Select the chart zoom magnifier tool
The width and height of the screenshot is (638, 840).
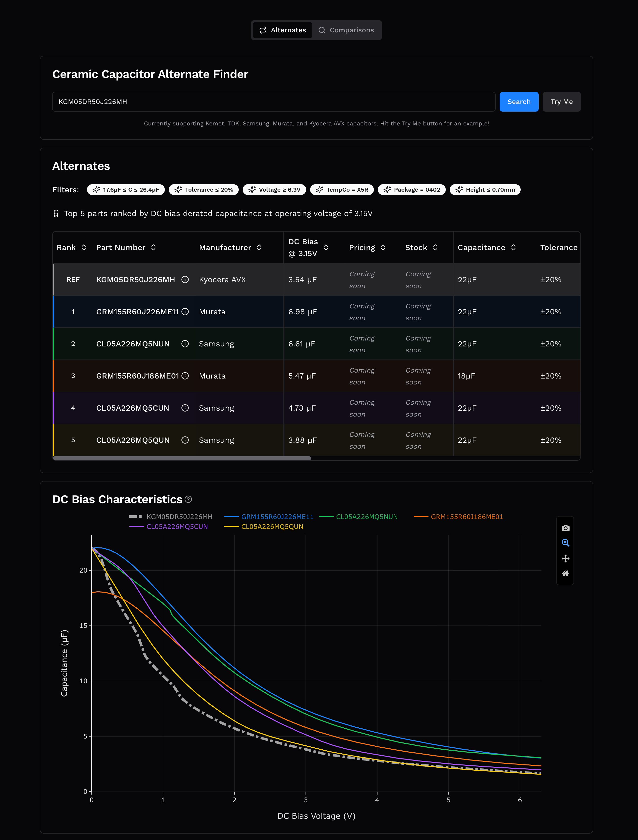565,543
